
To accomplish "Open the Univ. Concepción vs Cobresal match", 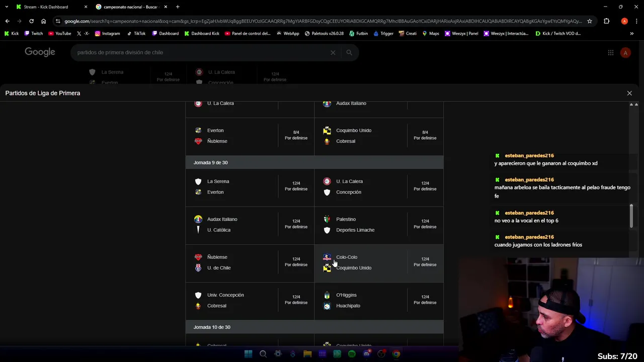I will pyautogui.click(x=250, y=301).
